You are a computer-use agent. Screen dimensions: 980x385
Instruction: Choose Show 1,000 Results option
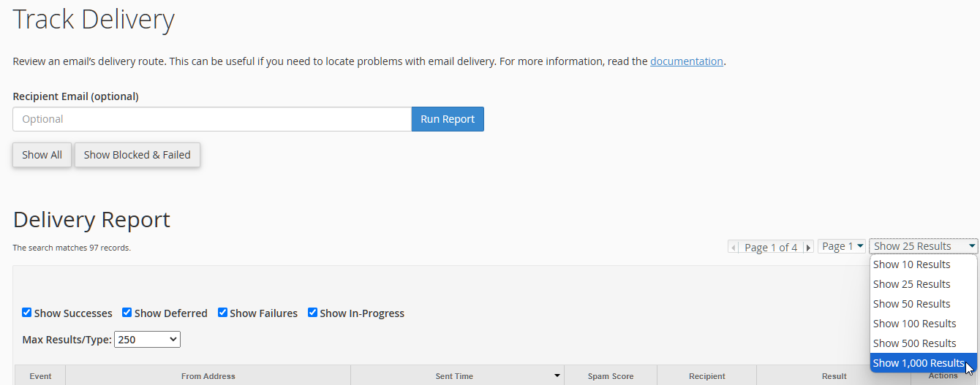pyautogui.click(x=923, y=363)
